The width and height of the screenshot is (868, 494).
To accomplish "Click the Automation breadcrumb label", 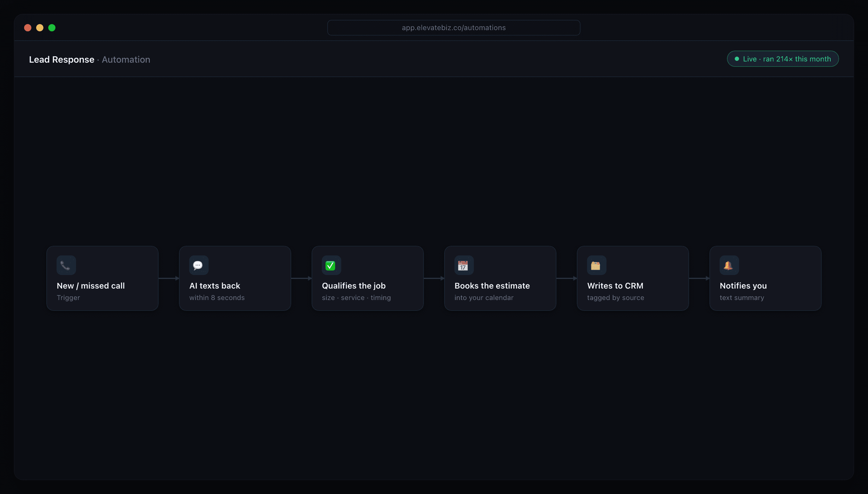I will (x=126, y=59).
